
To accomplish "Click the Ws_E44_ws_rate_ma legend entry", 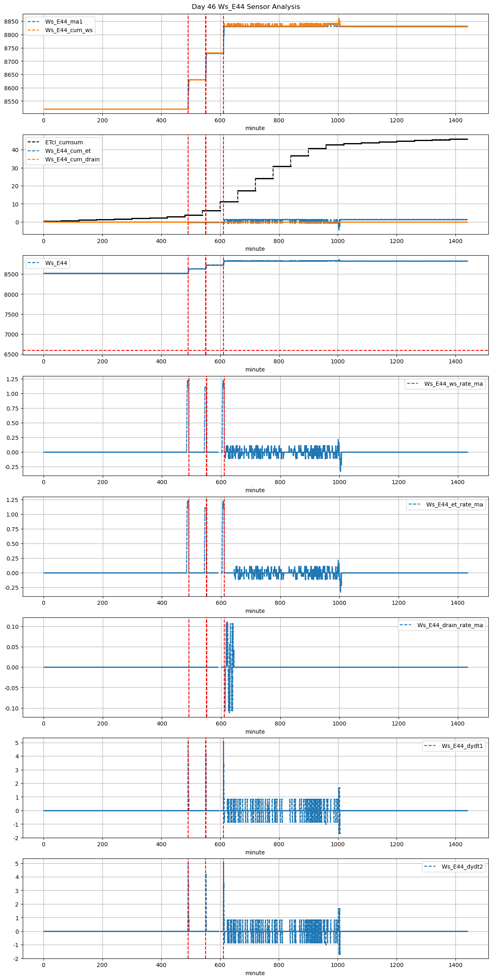I will pos(453,384).
